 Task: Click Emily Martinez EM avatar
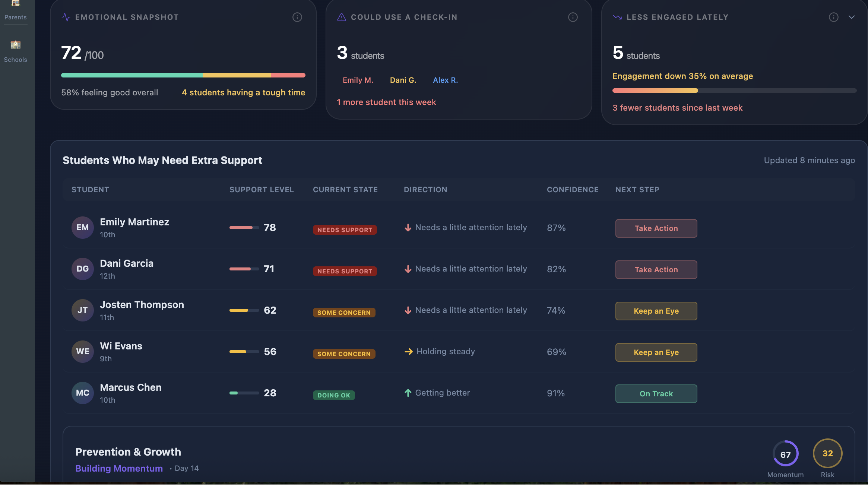(82, 228)
